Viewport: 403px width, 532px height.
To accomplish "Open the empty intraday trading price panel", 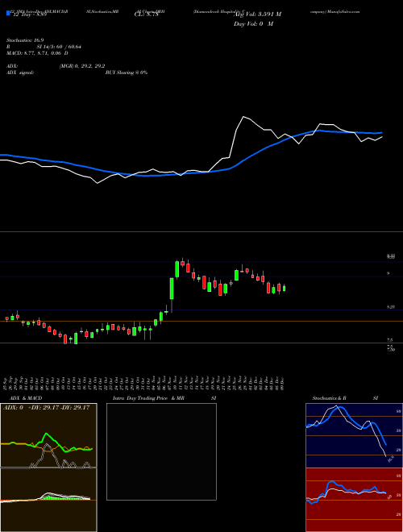I will 161,451.
